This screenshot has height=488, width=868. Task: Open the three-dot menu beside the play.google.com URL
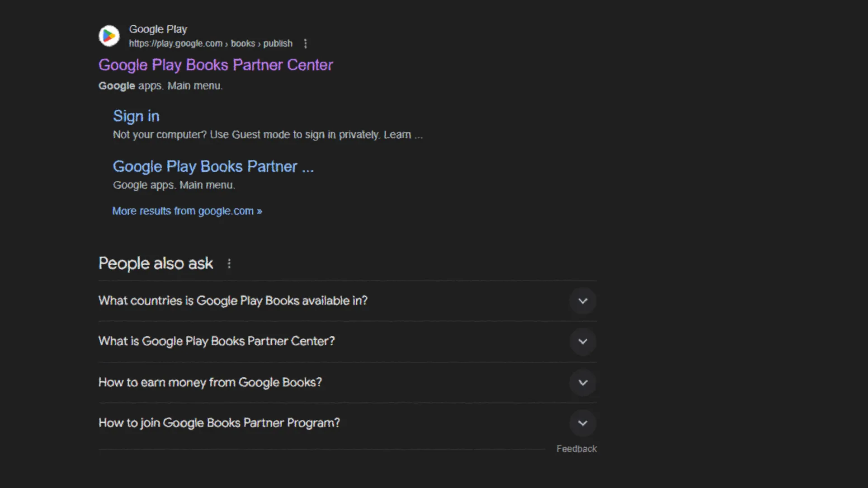[306, 43]
